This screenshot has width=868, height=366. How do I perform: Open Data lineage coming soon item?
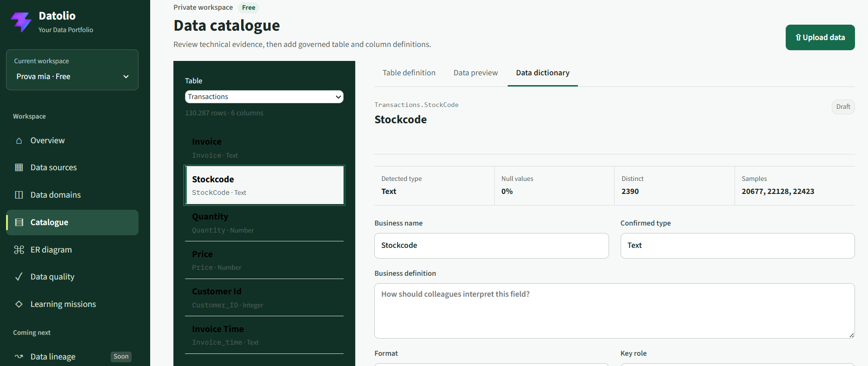(72, 357)
